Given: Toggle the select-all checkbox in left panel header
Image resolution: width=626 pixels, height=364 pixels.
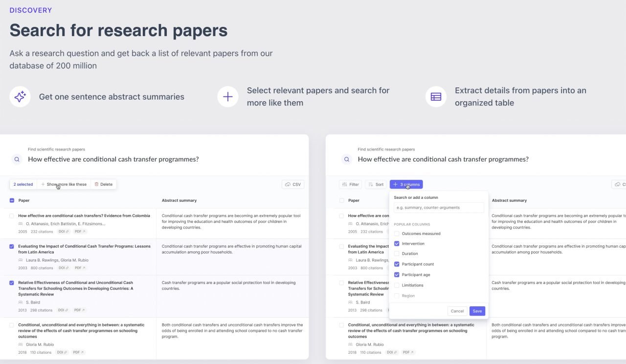Looking at the screenshot, I should 12,200.
